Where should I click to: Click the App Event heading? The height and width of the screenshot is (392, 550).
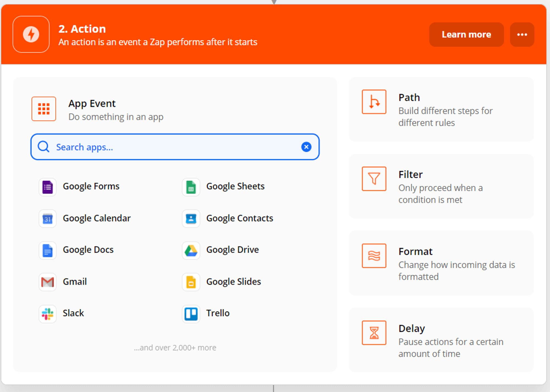[x=92, y=104]
